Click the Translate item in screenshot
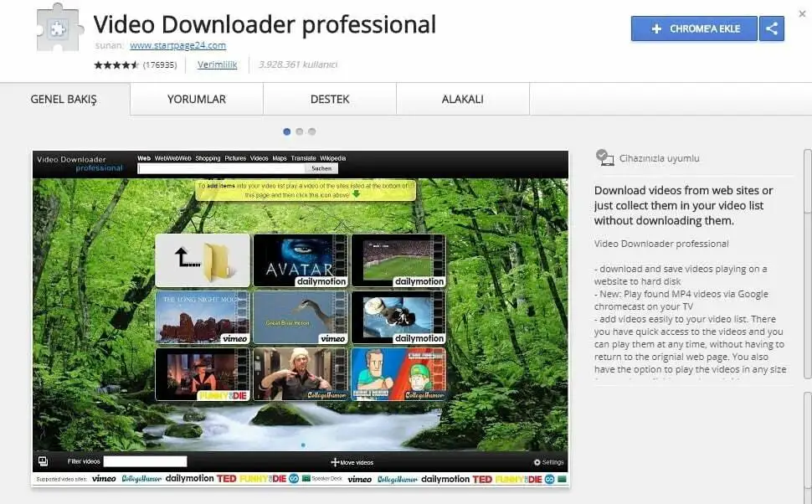 tap(303, 158)
